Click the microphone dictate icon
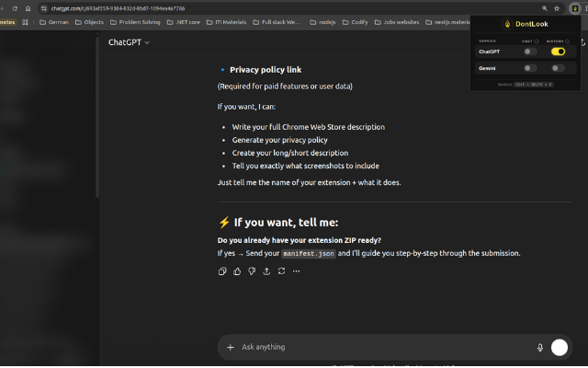Screen dimensions: 588x368 click(x=540, y=348)
